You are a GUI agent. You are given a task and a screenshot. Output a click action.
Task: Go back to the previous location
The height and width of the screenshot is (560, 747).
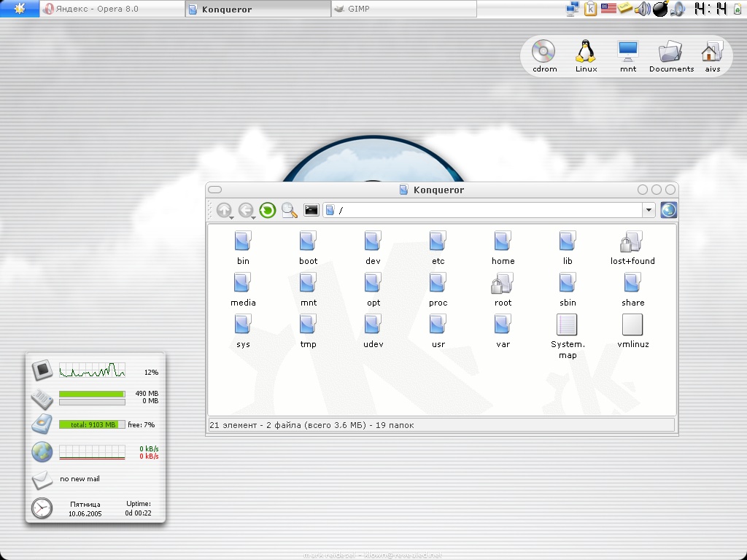(x=246, y=210)
